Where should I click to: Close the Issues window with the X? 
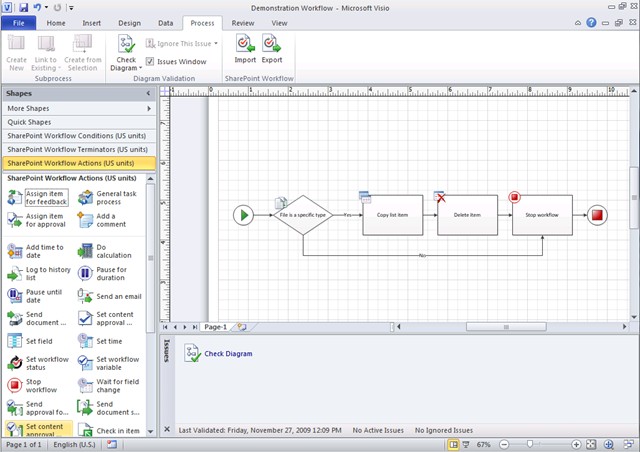pos(167,429)
